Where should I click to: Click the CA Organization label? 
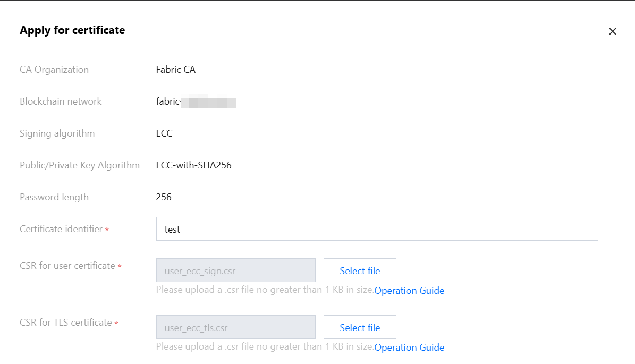coord(54,70)
